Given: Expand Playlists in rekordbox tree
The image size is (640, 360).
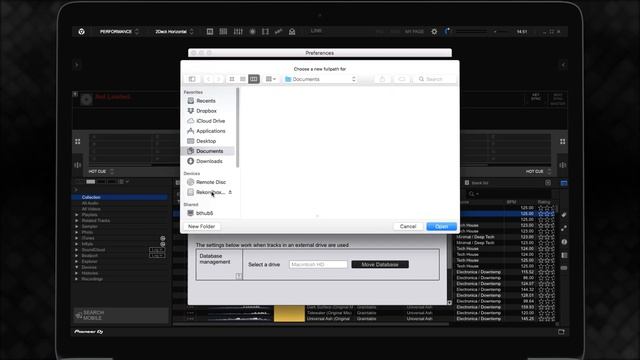Looking at the screenshot, I should 77,215.
